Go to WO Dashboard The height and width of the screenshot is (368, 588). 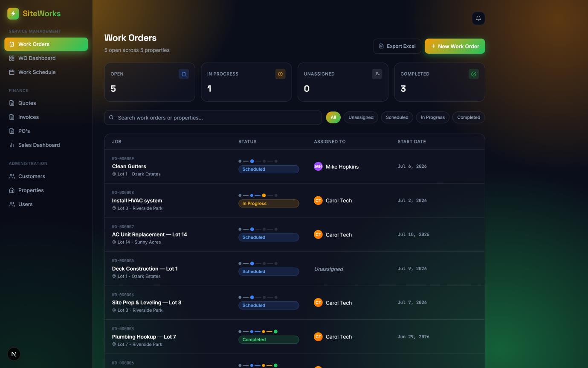pos(46,58)
